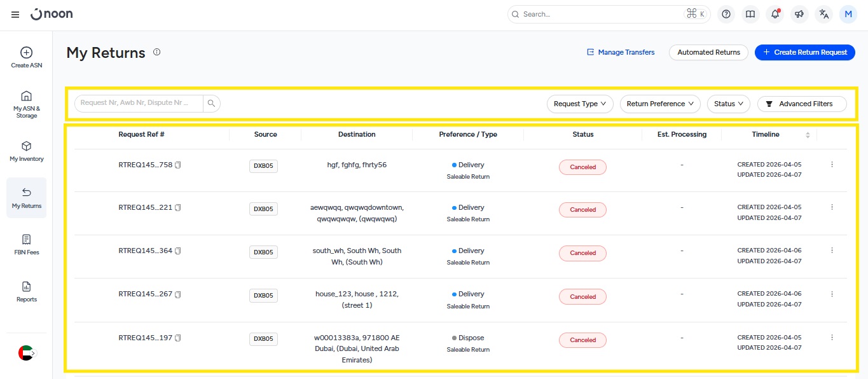Focus the Request Nr search field
This screenshot has width=868, height=379.
coord(139,103)
